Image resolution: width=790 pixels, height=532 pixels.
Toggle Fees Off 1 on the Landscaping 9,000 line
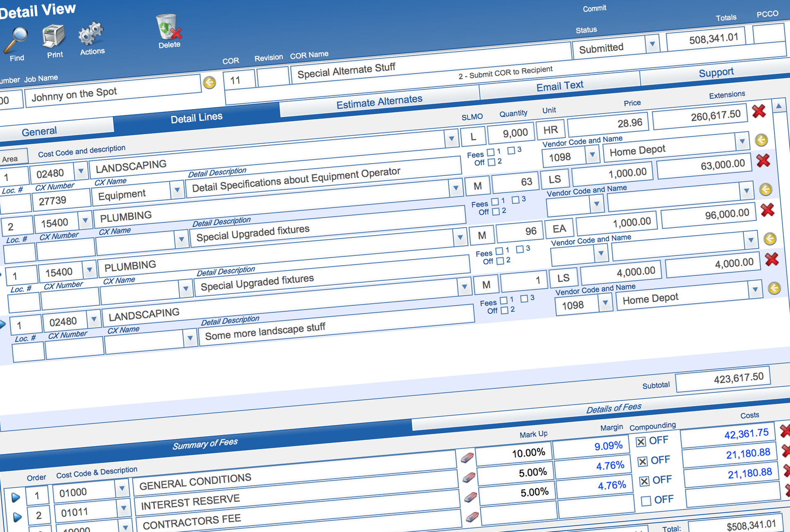491,152
